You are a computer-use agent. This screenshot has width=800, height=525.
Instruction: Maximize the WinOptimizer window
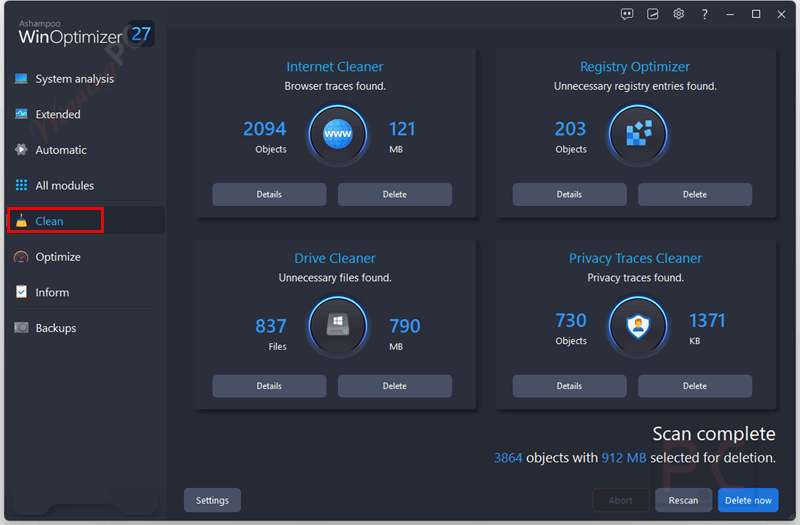[x=756, y=14]
